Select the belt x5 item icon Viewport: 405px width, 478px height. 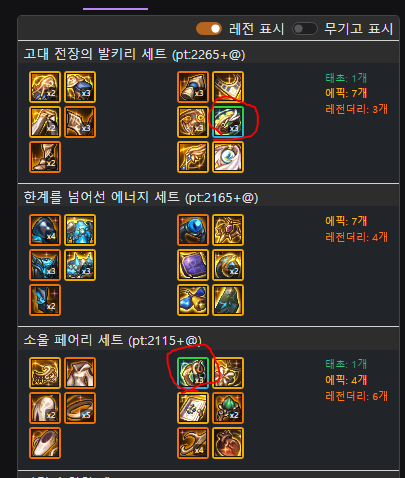pos(80,408)
